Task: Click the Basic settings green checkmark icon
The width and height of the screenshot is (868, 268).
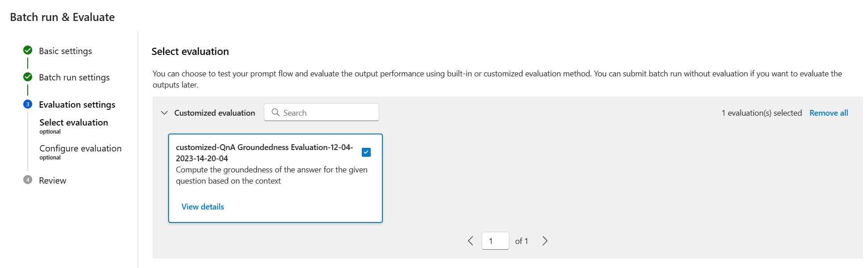Action: click(x=28, y=50)
